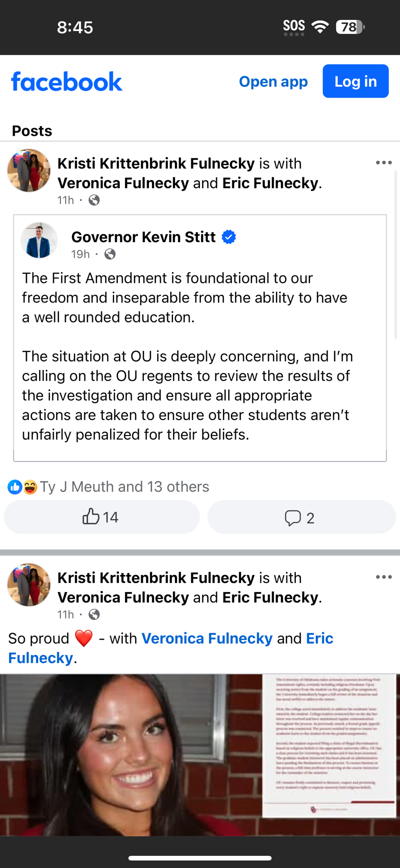
Task: Tap the Facebook logo
Action: pos(67,82)
